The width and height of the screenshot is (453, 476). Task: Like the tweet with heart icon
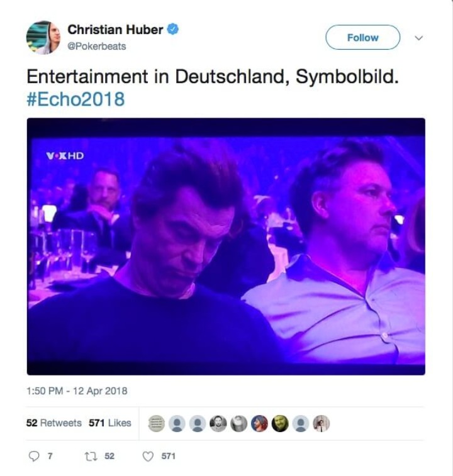coord(148,457)
